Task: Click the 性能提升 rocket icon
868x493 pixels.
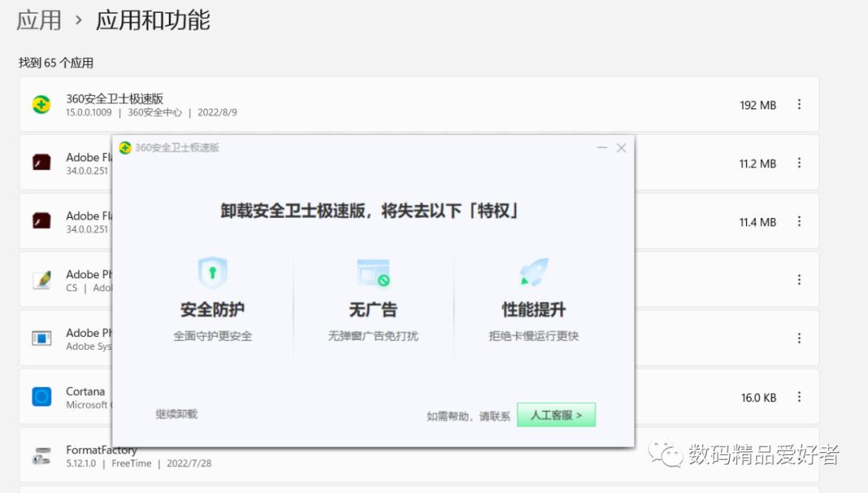Action: click(x=533, y=270)
